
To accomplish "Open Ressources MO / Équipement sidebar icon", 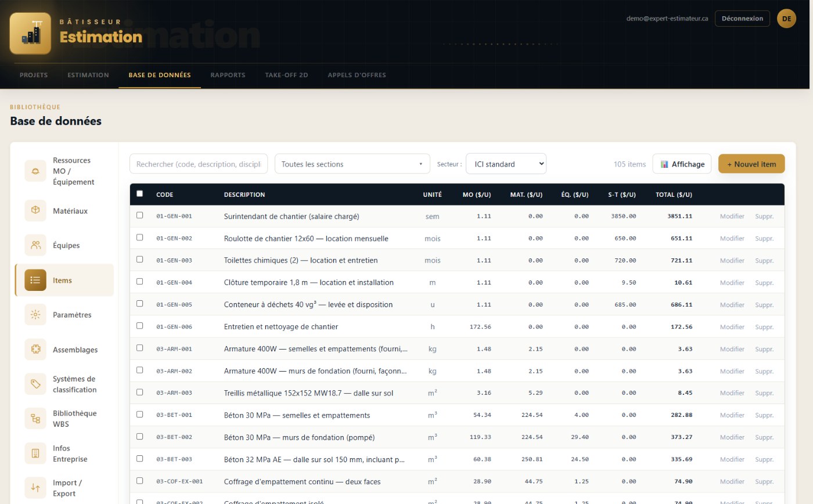I will click(35, 171).
